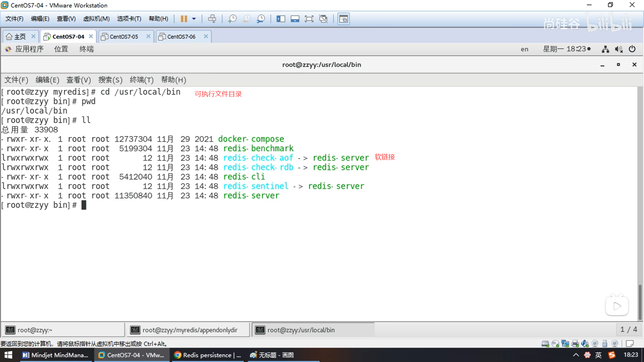Click the volume icon in CentOS panel

point(619,49)
